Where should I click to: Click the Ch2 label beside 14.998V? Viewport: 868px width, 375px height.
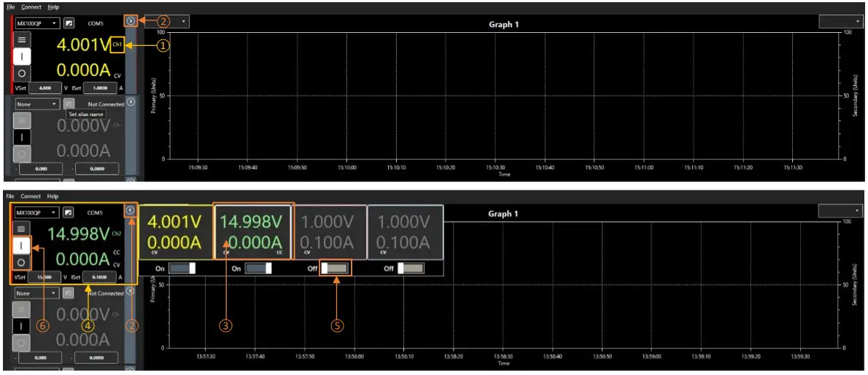click(117, 234)
